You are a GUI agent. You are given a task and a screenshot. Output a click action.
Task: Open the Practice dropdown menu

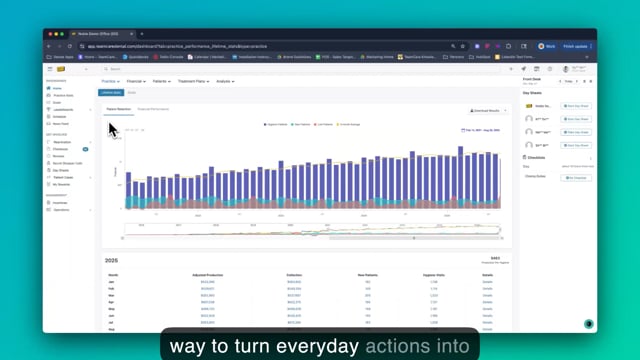(111, 81)
